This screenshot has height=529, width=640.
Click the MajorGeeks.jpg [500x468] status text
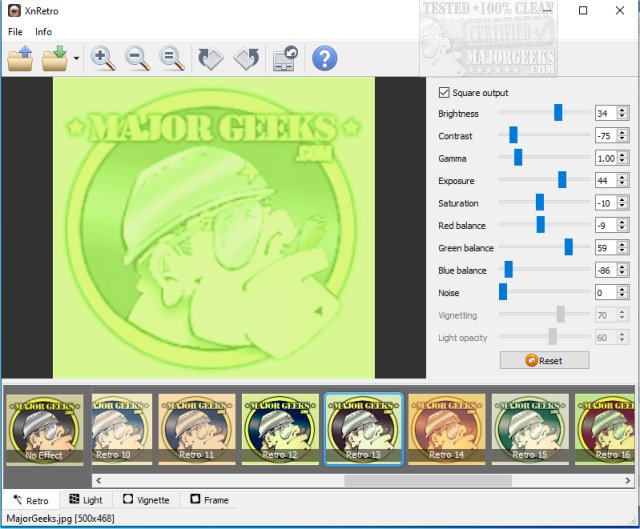(60, 519)
